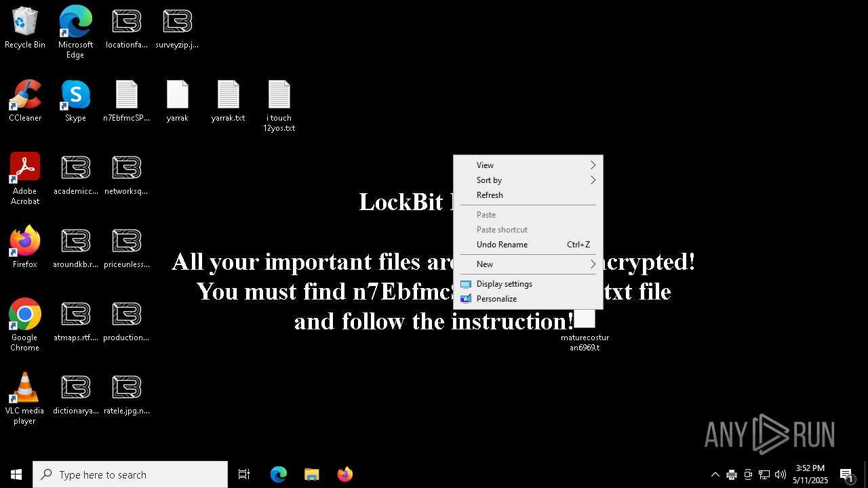Open the Recycle Bin desktop icon
The image size is (868, 488).
(x=25, y=28)
